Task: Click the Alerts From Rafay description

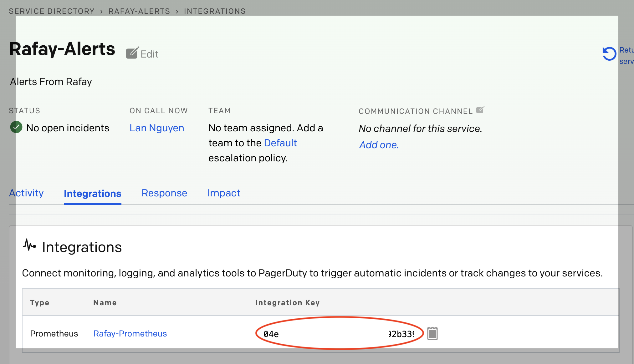Action: 51,82
